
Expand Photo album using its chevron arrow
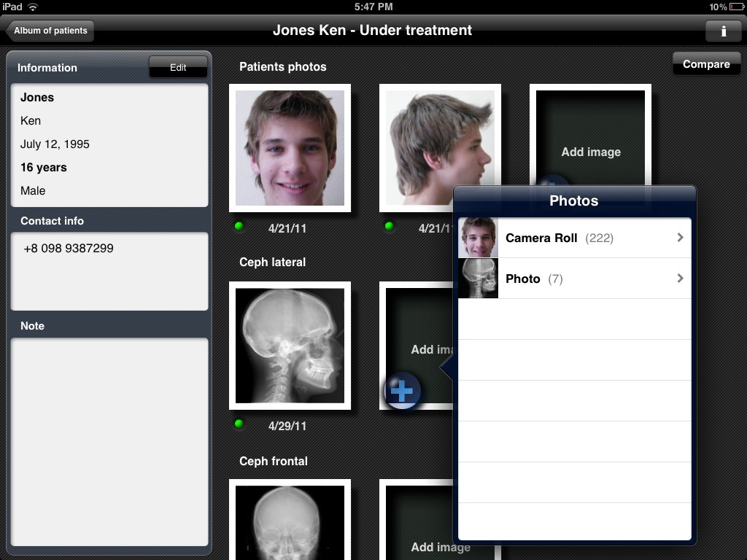tap(680, 279)
